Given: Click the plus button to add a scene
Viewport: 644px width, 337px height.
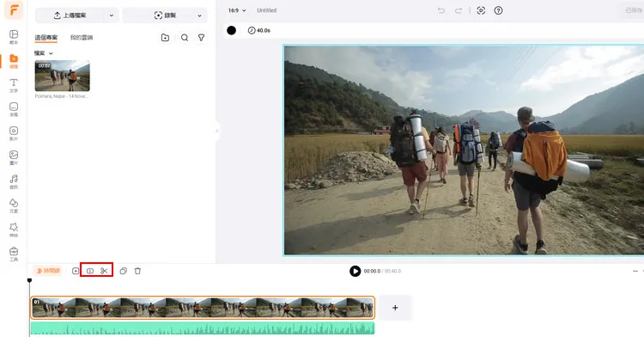Looking at the screenshot, I should (x=395, y=308).
